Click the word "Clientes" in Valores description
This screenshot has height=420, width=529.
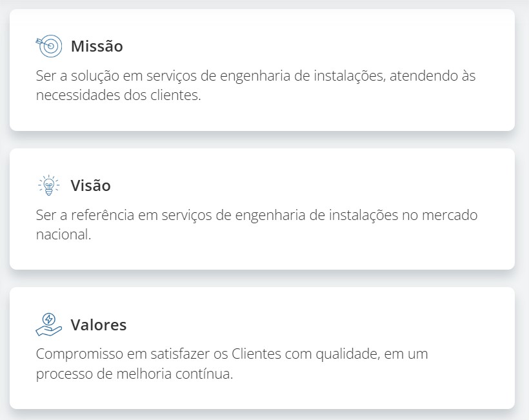pyautogui.click(x=255, y=354)
